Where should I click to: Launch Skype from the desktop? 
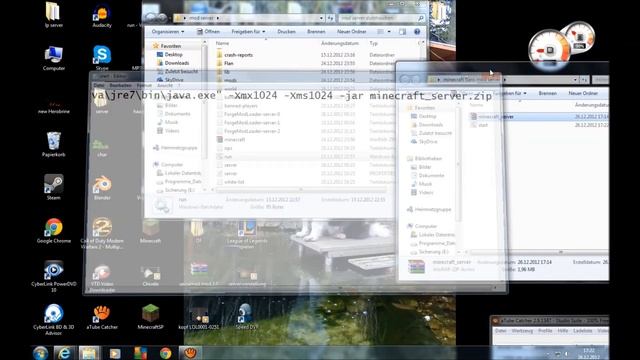coord(102,57)
